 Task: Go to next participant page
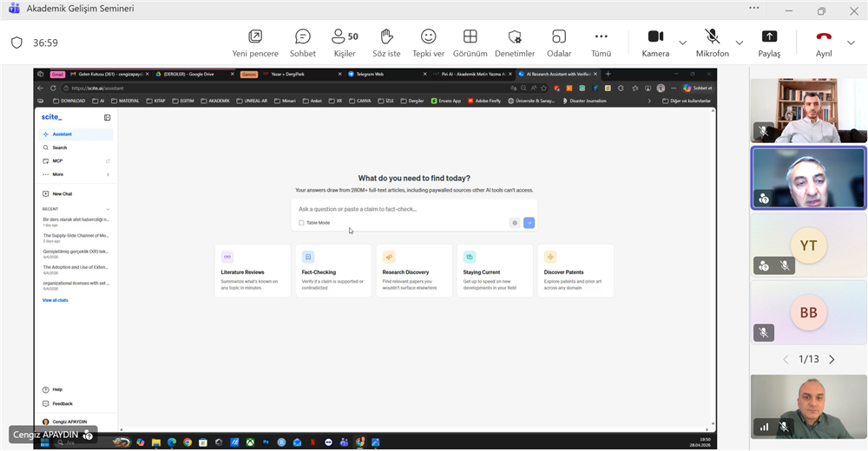[832, 359]
